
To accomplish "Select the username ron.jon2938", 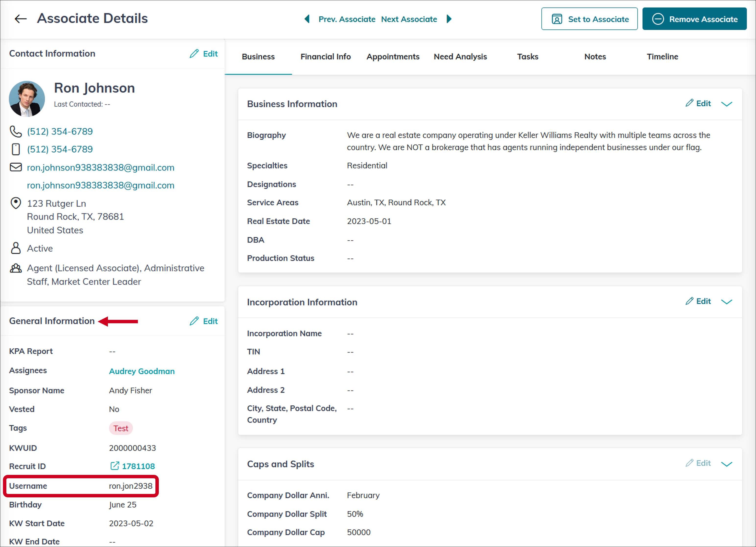I will [x=130, y=486].
